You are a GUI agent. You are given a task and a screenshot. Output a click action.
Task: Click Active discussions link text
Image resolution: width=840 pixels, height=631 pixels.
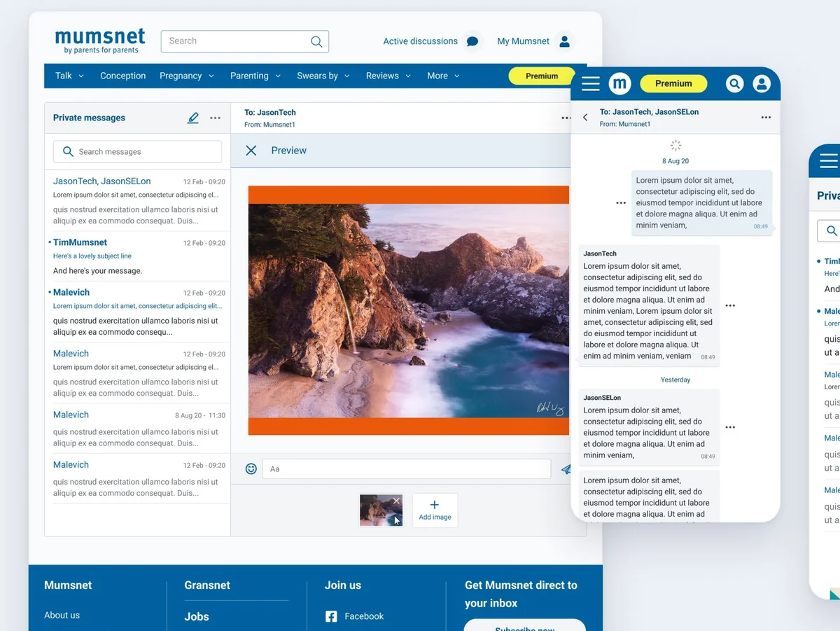(x=420, y=41)
